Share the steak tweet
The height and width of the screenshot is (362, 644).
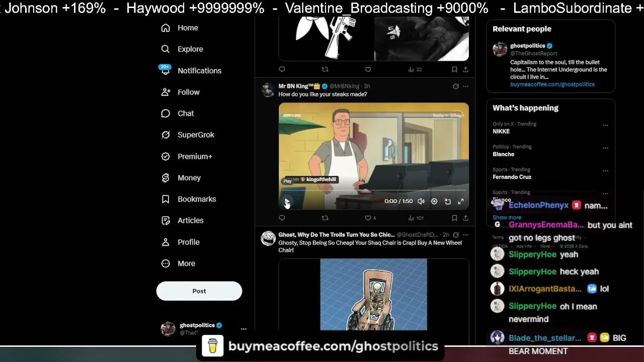(465, 218)
